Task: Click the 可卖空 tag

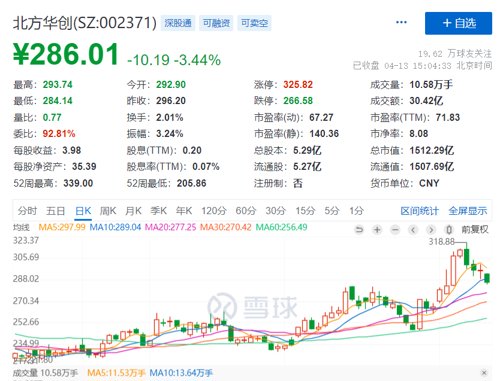Action: pos(254,23)
